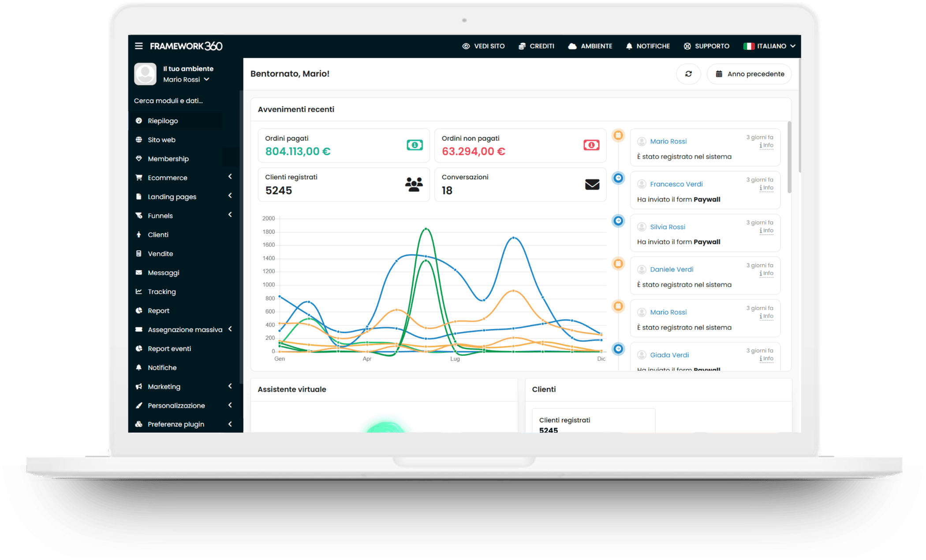Click the green paid orders money icon
The height and width of the screenshot is (560, 926).
click(414, 145)
